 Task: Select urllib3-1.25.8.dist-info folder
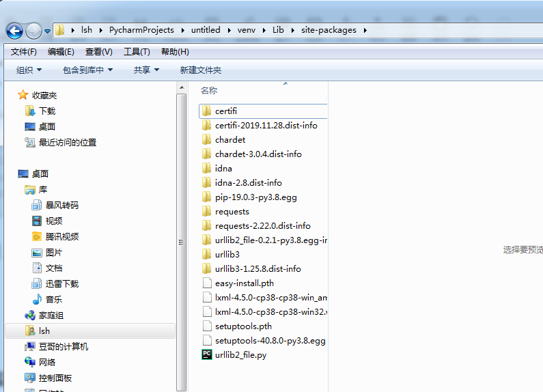tap(251, 268)
